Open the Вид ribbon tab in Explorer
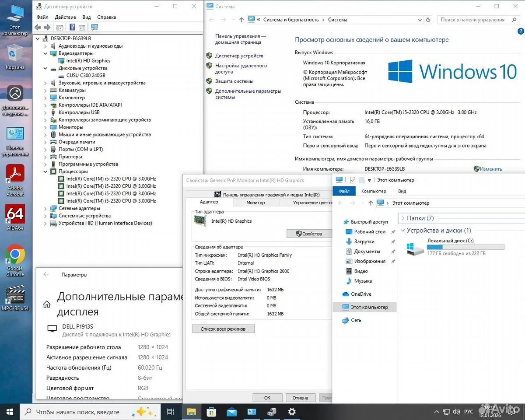525x420 pixels. [402, 191]
